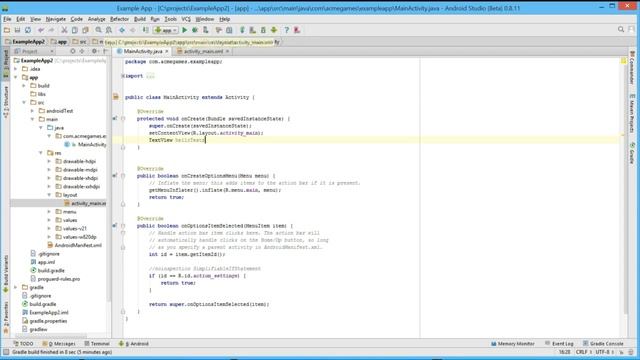Viewport: 640px width, 360px height.
Task: Click the navigate Back toolbar icon
Action: click(122, 30)
